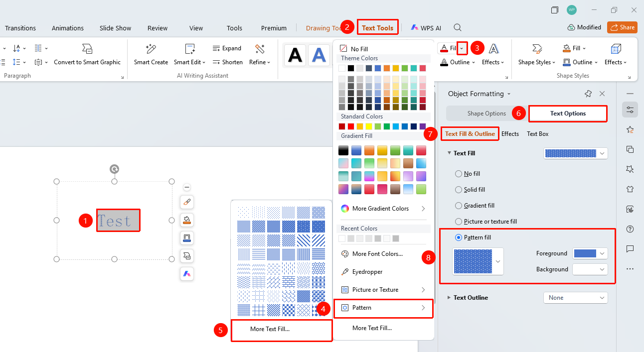644x352 pixels.
Task: Click Convert to Smart Graphic
Action: pyautogui.click(x=87, y=55)
